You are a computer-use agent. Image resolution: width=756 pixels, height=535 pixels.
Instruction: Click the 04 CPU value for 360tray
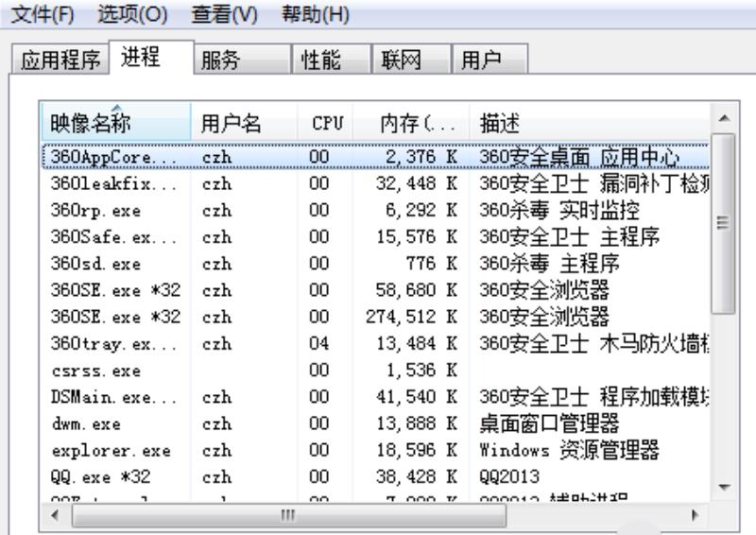[319, 343]
